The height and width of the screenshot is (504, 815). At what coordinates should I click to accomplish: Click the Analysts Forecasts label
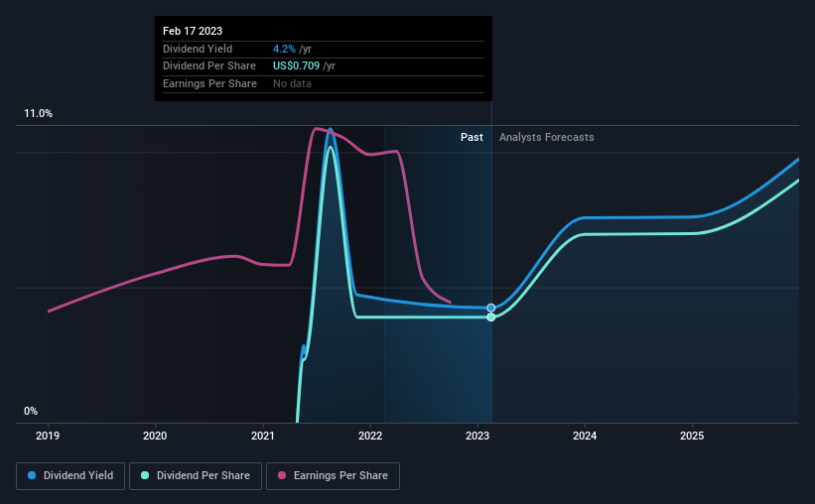546,137
